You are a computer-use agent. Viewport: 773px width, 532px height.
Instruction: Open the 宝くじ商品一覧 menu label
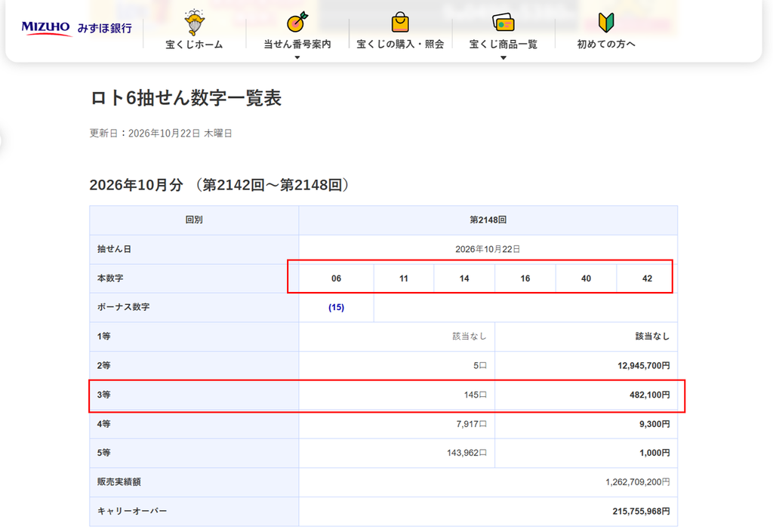pos(504,45)
